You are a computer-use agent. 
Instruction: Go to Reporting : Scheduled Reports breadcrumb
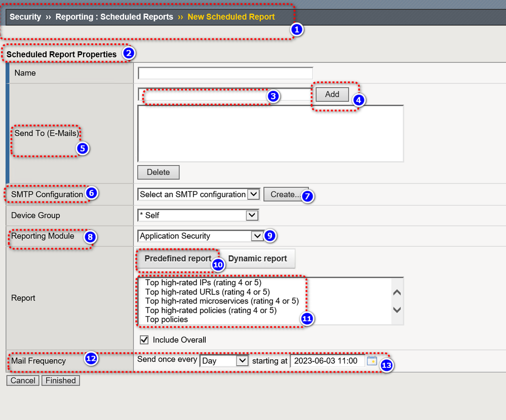114,17
